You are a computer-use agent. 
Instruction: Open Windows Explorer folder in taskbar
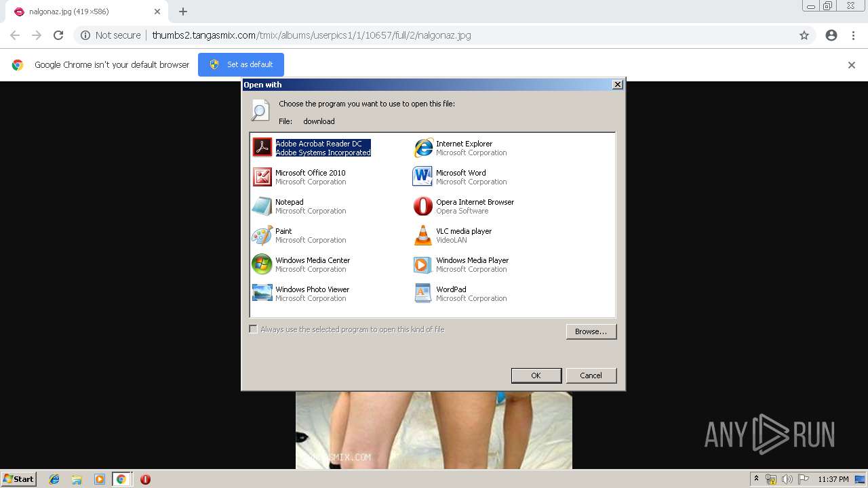[77, 479]
